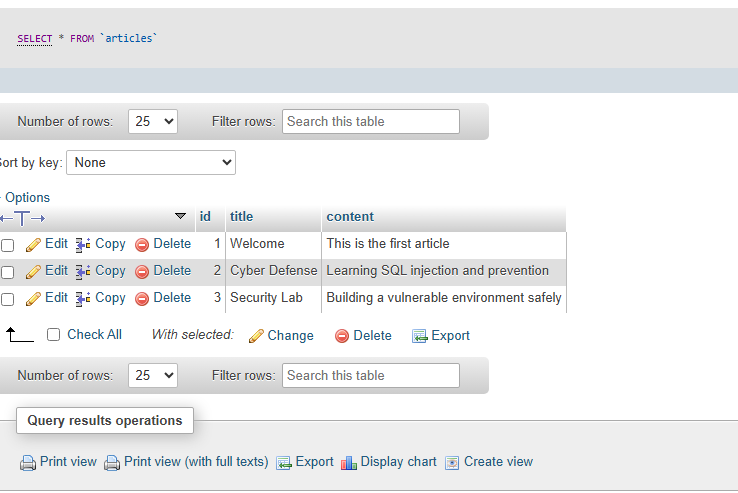Click the Create view icon
This screenshot has height=493, width=738.
(452, 462)
